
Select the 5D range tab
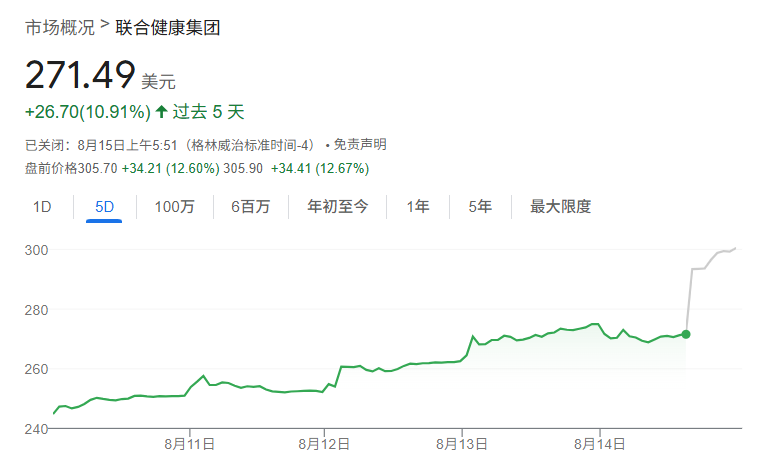(x=104, y=207)
